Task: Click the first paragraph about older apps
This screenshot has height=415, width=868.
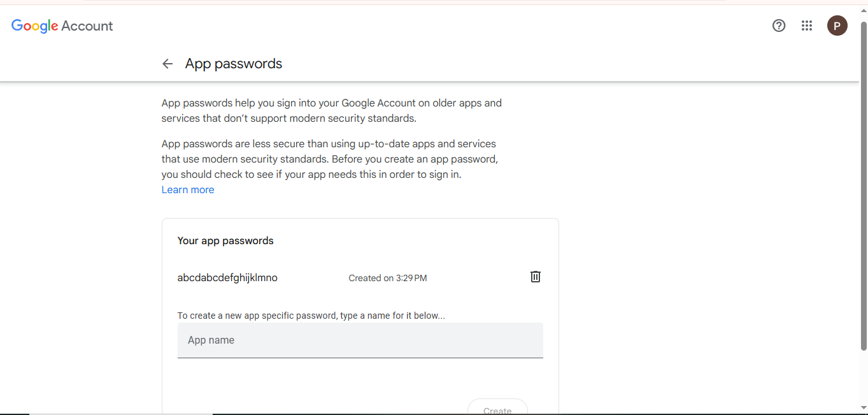Action: pos(331,110)
